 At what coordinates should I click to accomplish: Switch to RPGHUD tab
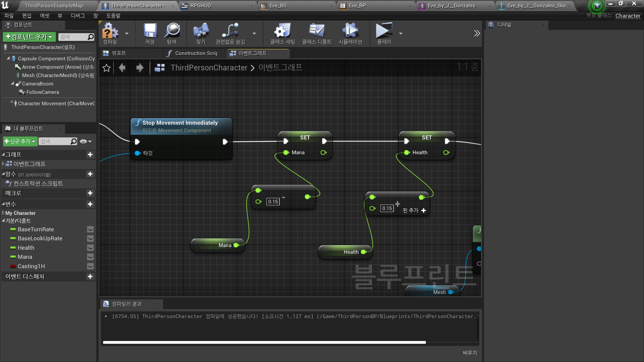pos(201,6)
